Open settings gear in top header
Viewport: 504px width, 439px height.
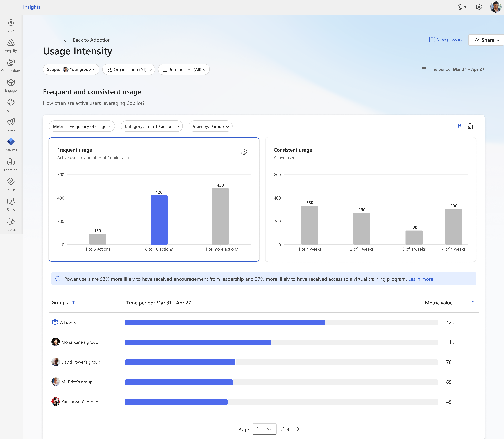[479, 7]
